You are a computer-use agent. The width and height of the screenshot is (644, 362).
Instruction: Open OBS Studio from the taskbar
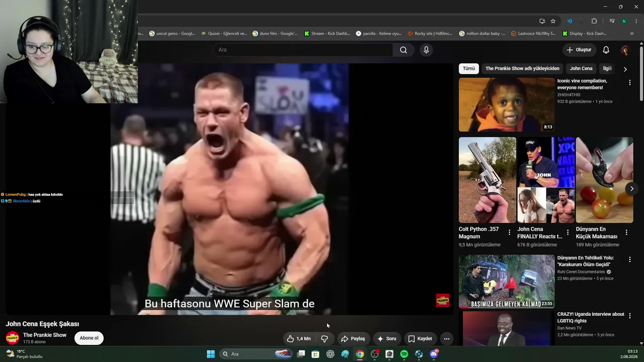pyautogui.click(x=374, y=354)
